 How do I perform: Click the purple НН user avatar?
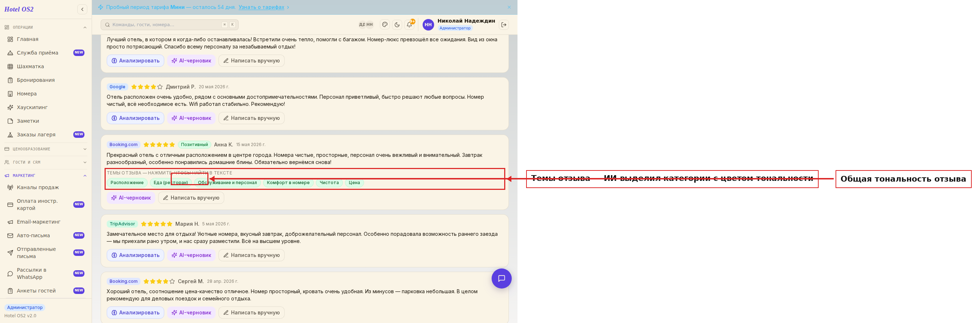point(428,25)
